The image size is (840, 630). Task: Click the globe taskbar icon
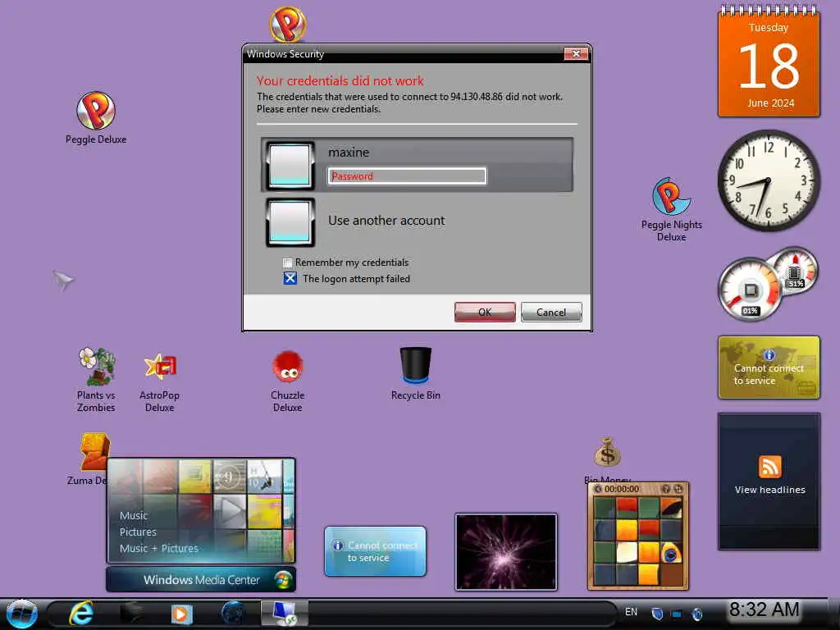tap(234, 614)
